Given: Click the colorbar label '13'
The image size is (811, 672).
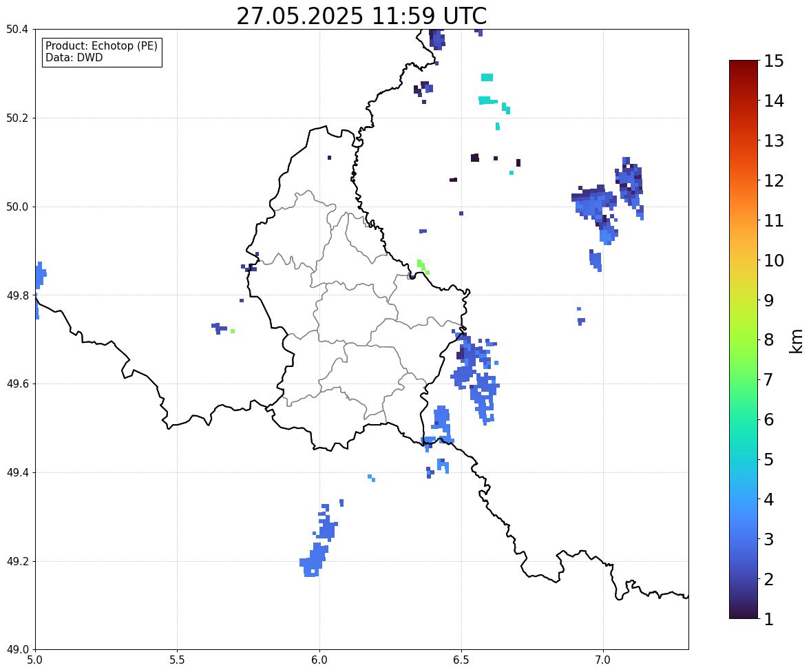Looking at the screenshot, I should coord(774,140).
